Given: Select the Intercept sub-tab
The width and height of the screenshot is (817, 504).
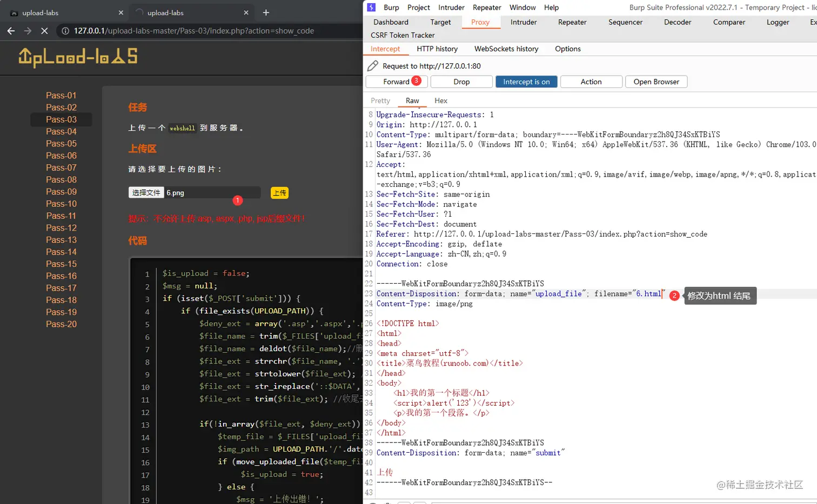Looking at the screenshot, I should 385,49.
